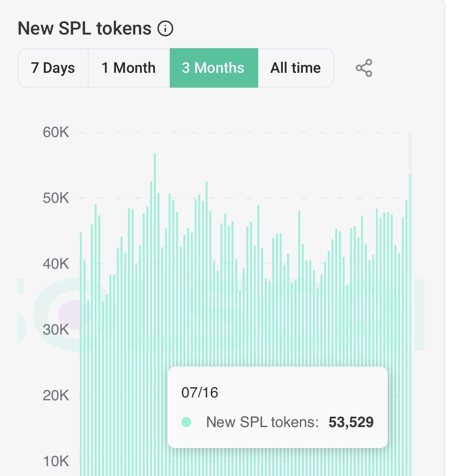Click the 53,529 value in the tooltip
The width and height of the screenshot is (454, 476).
[351, 422]
